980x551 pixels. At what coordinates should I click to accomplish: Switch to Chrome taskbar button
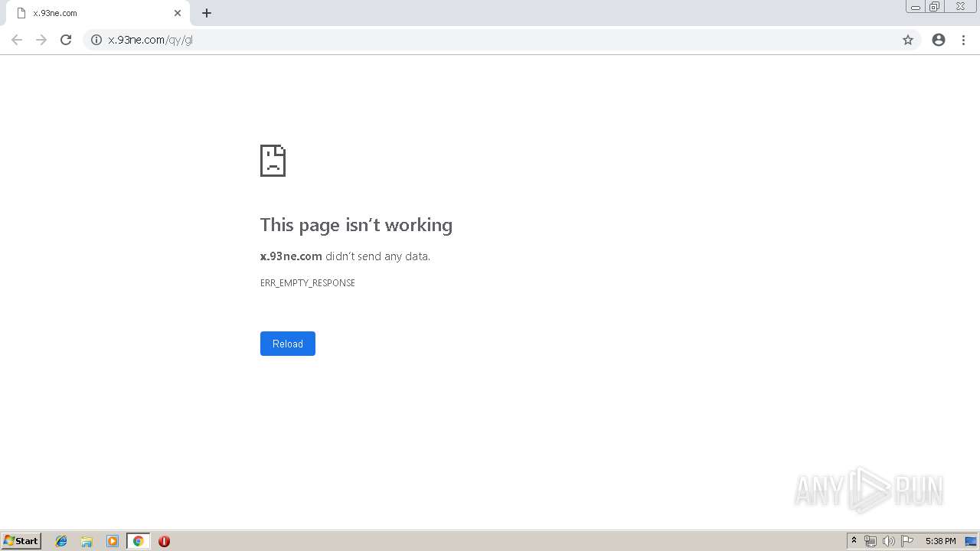[138, 541]
